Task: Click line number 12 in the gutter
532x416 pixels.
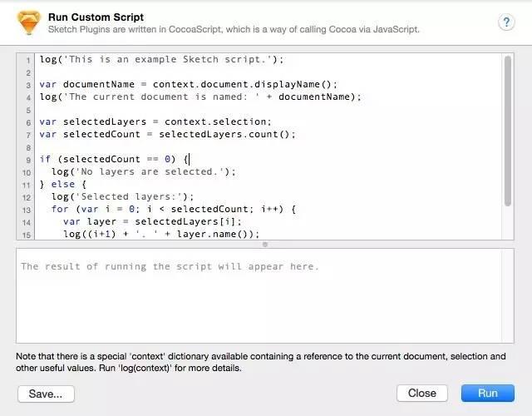Action: [27, 198]
